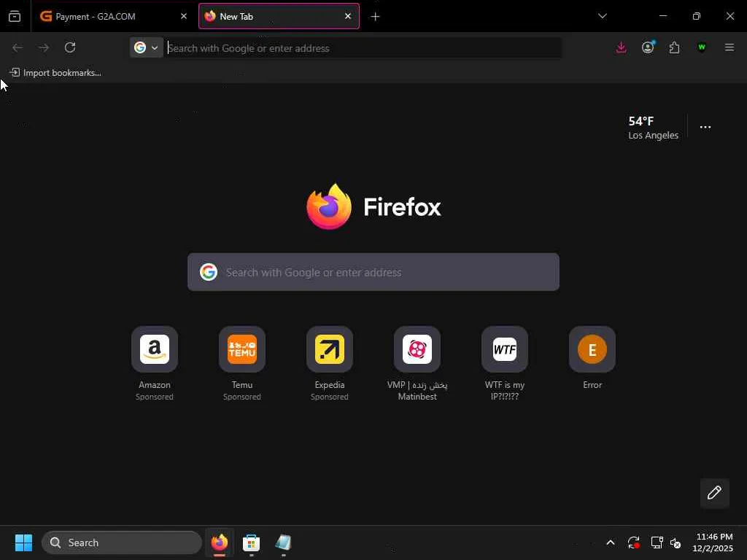Open the weather widget three-dot menu

click(705, 127)
